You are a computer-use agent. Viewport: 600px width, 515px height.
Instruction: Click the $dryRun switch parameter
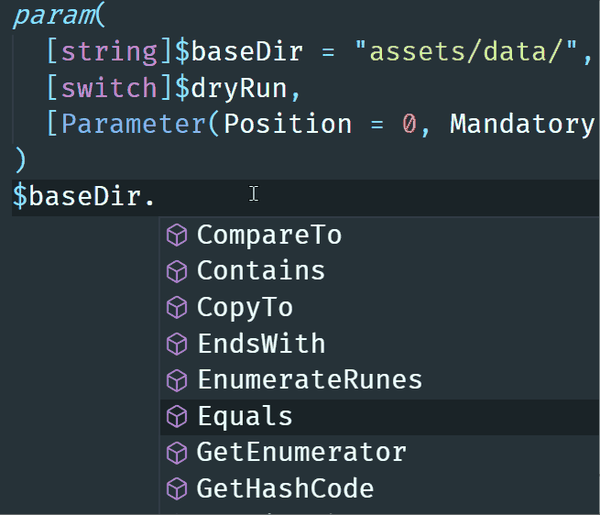click(232, 88)
